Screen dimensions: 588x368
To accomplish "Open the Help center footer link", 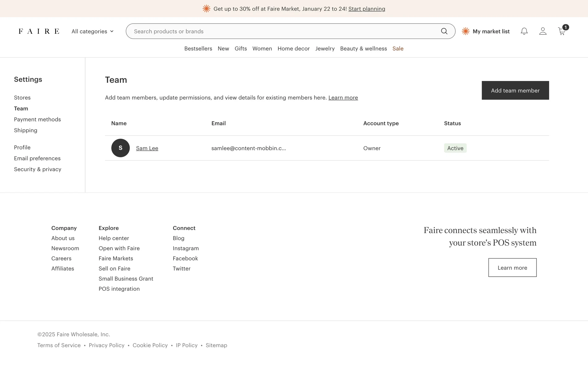I will click(114, 238).
